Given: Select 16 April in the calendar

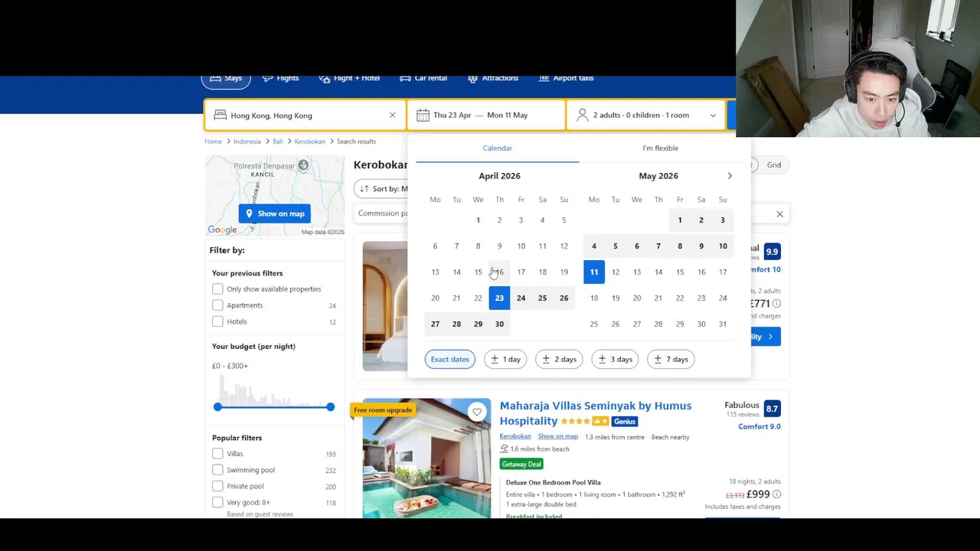Looking at the screenshot, I should click(499, 272).
